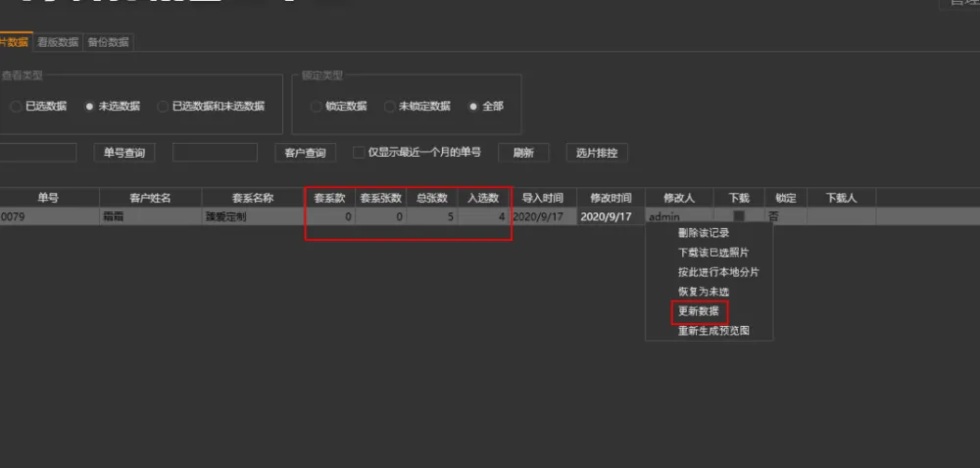The width and height of the screenshot is (980, 468).
Task: Enable 仅显示最近一个月的单号 checkbox
Action: pos(359,153)
